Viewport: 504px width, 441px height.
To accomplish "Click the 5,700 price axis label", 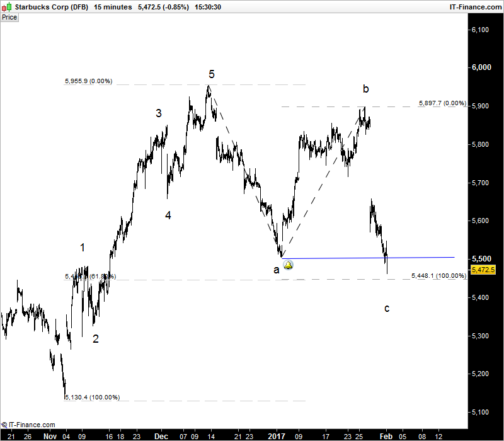I will [480, 183].
